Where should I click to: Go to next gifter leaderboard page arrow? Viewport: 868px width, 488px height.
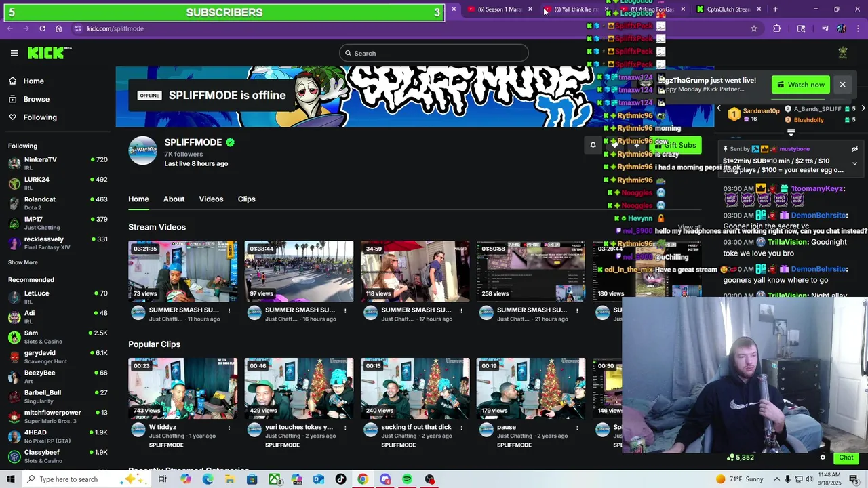[x=863, y=108]
